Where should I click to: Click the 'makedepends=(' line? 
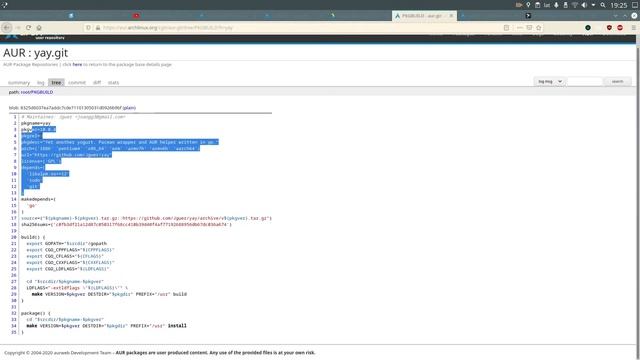coord(38,199)
